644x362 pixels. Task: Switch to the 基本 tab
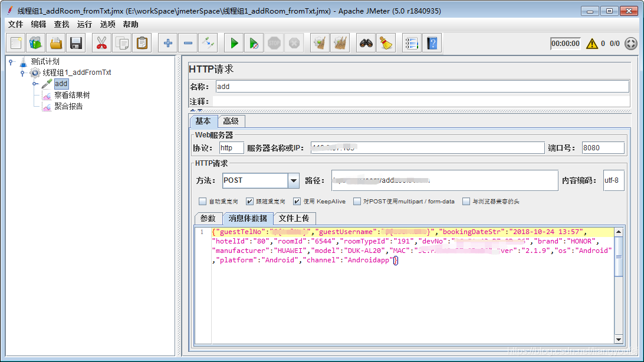(203, 121)
